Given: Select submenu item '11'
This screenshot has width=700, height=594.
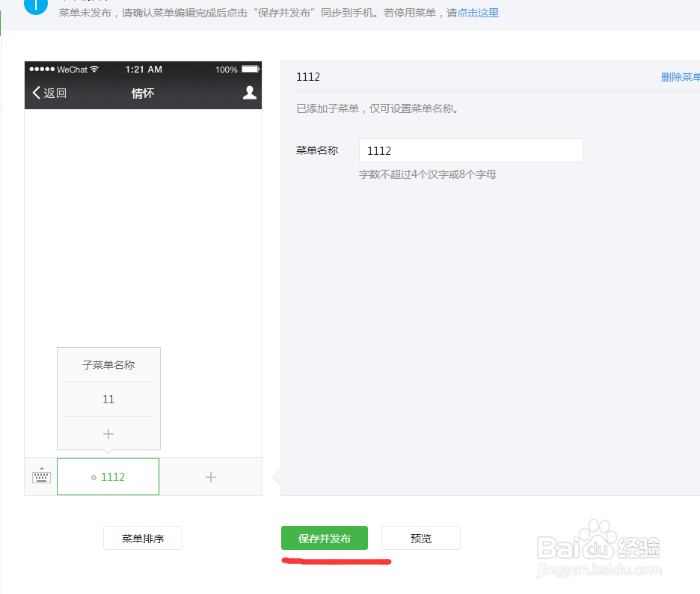Looking at the screenshot, I should pyautogui.click(x=108, y=399).
